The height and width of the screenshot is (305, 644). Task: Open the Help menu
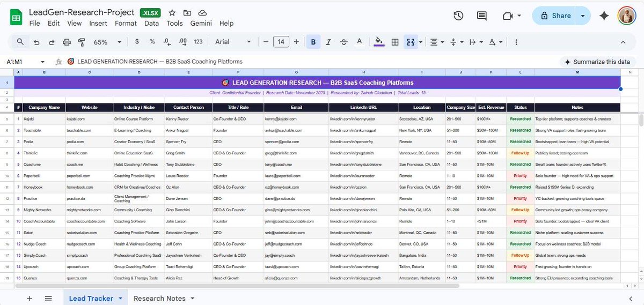[226, 23]
